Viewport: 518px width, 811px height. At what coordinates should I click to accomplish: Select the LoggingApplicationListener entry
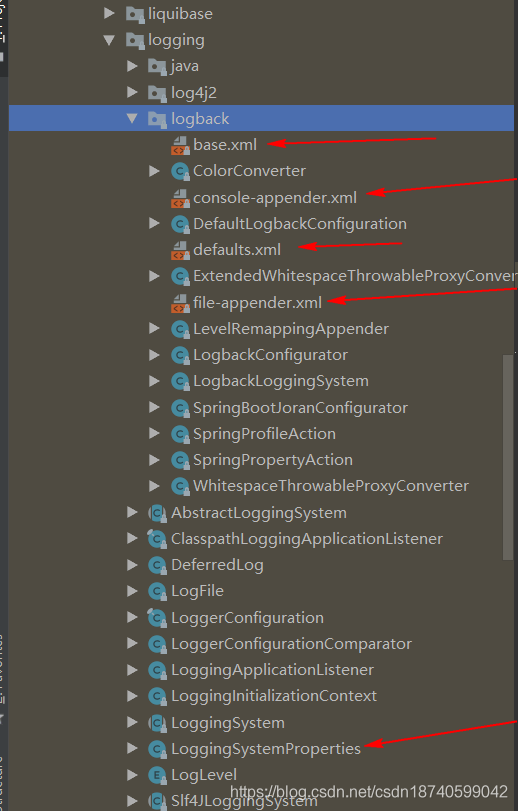tap(272, 670)
